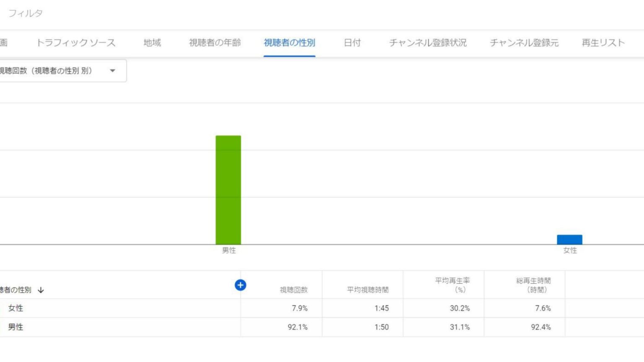Sort by the 視聴回数 column header
The height and width of the screenshot is (362, 644).
click(x=293, y=290)
